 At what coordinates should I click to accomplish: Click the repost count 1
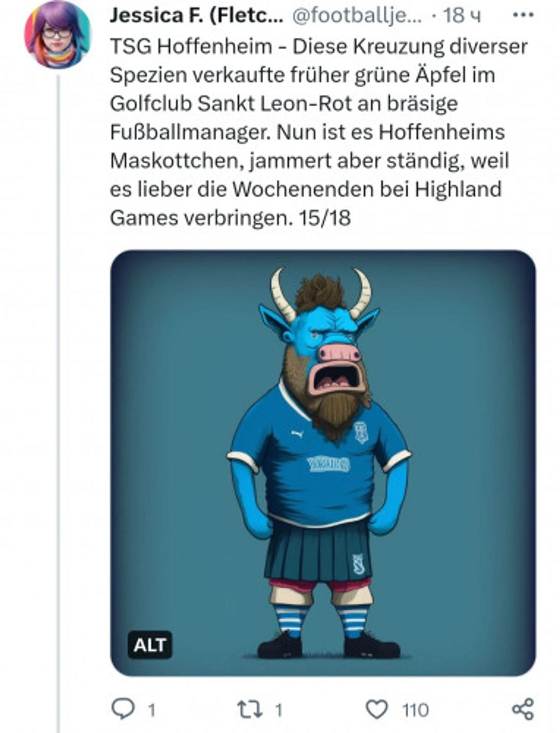279,710
